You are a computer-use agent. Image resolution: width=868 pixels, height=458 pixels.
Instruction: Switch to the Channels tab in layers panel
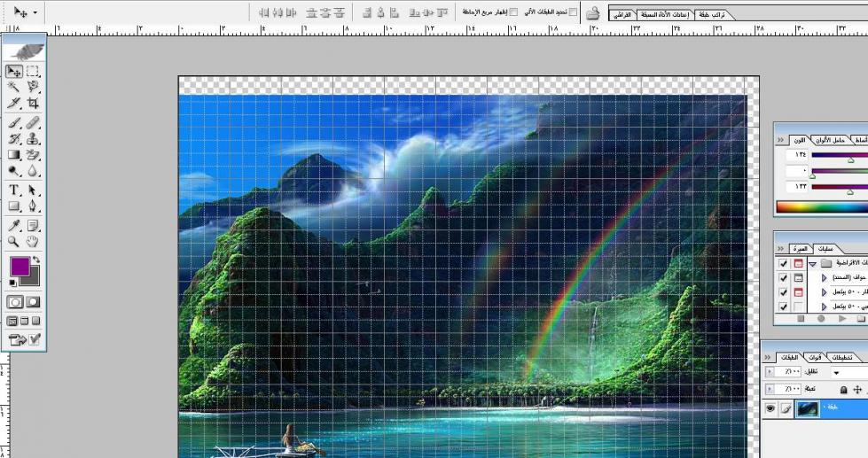pyautogui.click(x=817, y=357)
